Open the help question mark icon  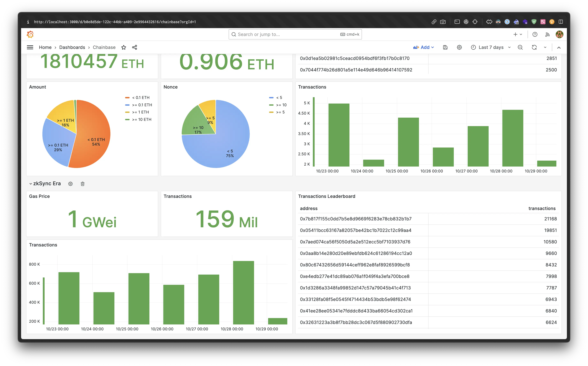[535, 34]
